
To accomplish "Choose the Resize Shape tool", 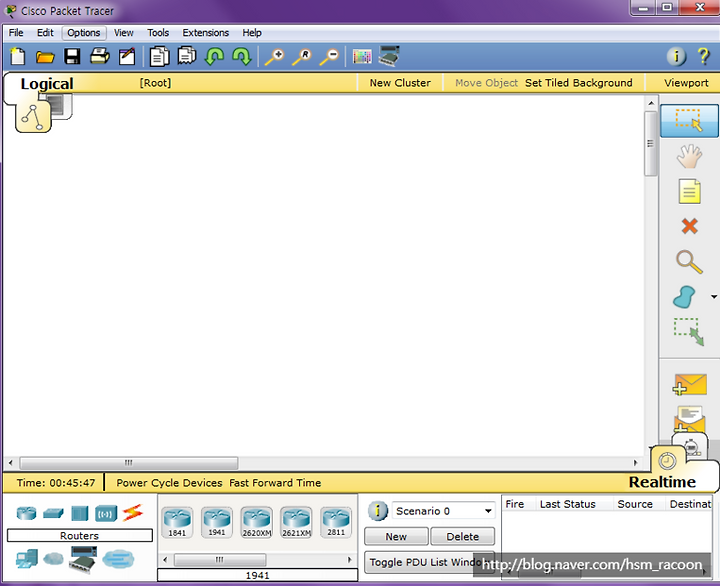I will (x=688, y=332).
